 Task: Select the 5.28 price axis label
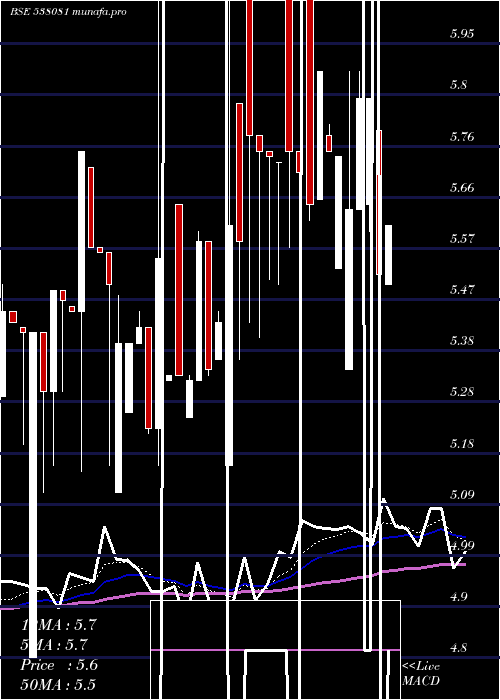(462, 392)
